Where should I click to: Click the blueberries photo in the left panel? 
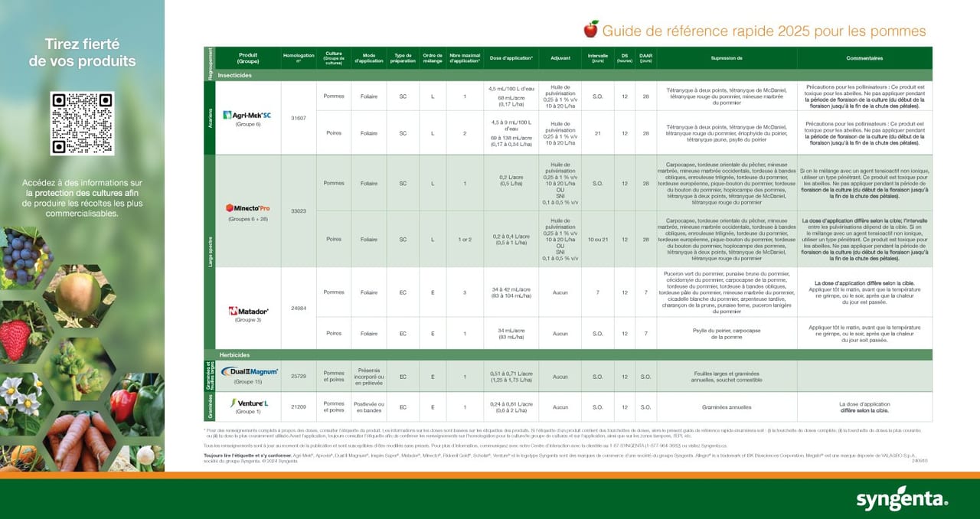[25, 258]
